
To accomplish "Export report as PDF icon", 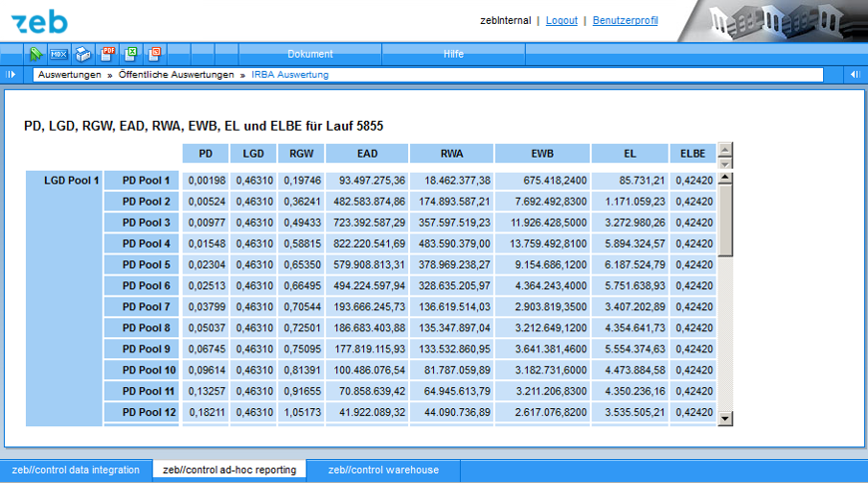I will [109, 54].
